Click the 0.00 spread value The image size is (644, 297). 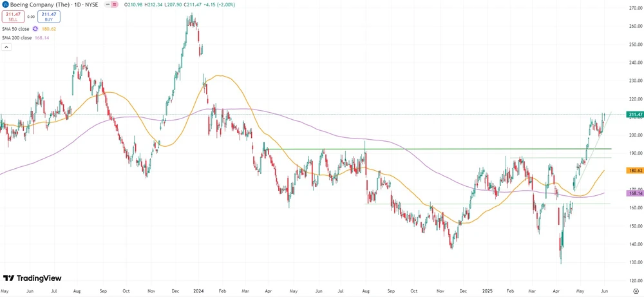coord(31,17)
